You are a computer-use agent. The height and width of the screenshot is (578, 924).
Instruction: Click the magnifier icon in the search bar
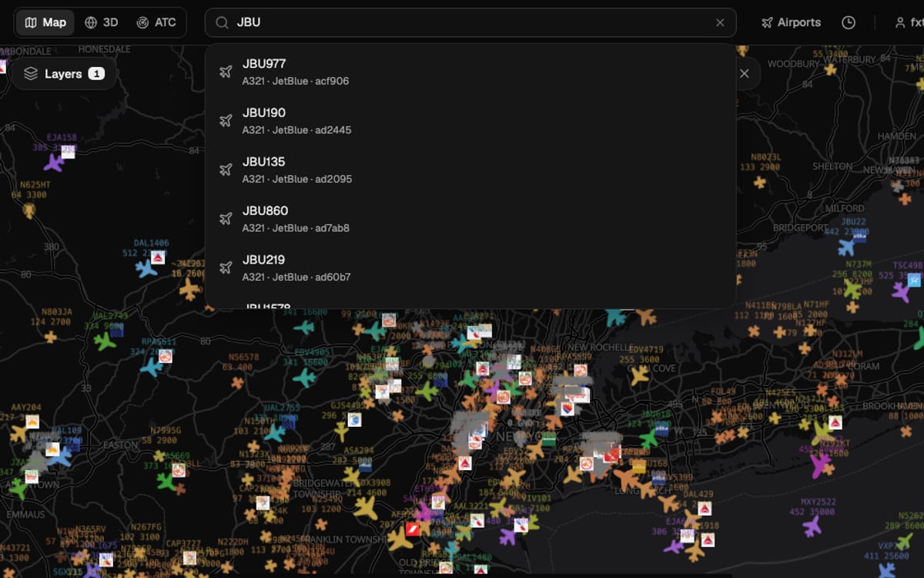click(x=222, y=22)
